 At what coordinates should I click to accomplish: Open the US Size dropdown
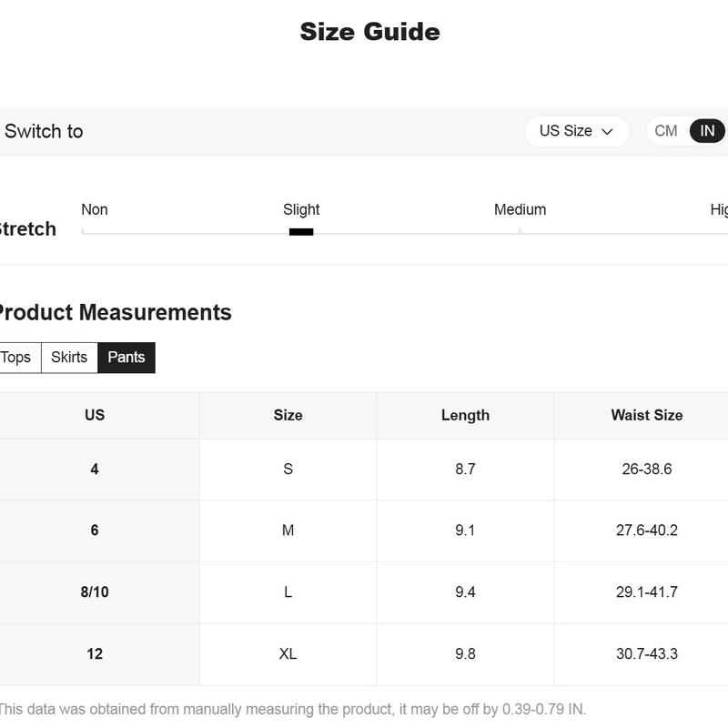(x=577, y=131)
